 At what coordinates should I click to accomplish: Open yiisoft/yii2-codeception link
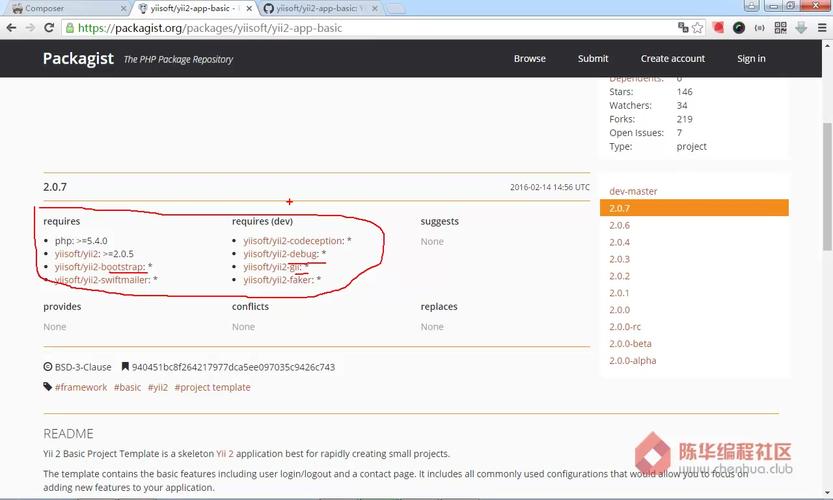(293, 241)
